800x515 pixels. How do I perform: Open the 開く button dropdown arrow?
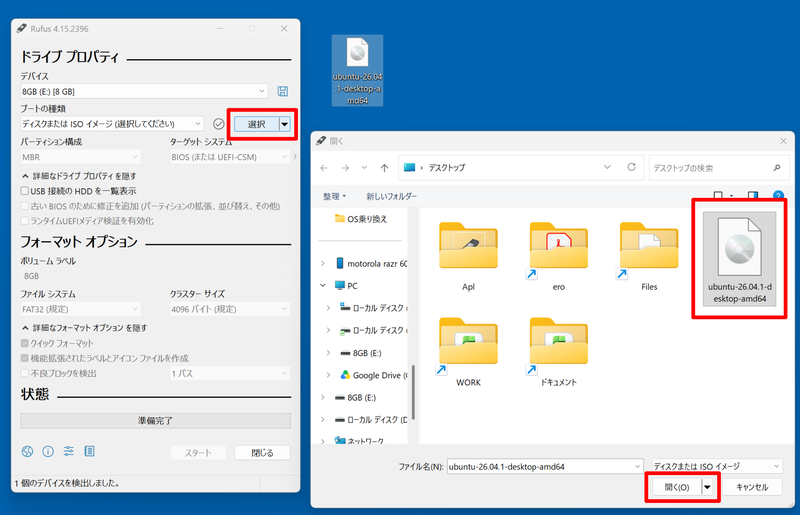[707, 487]
